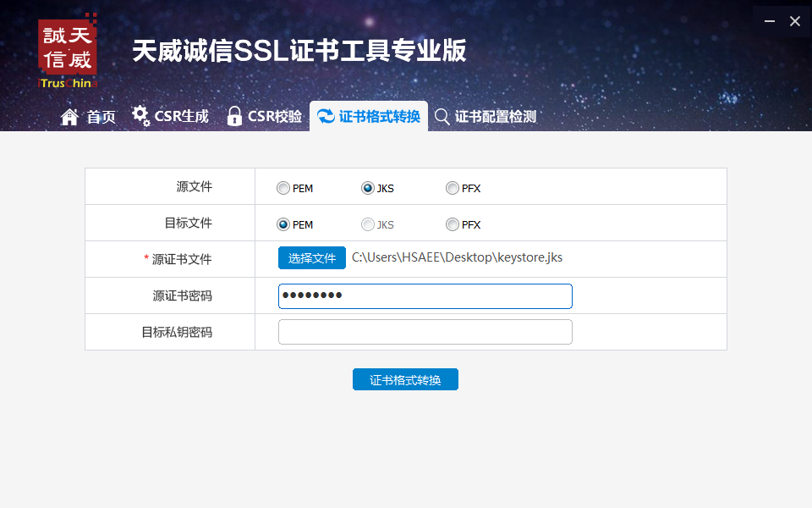Screen dimensions: 812x508
Task: Click the 源证书密码 label
Action: coord(183,296)
